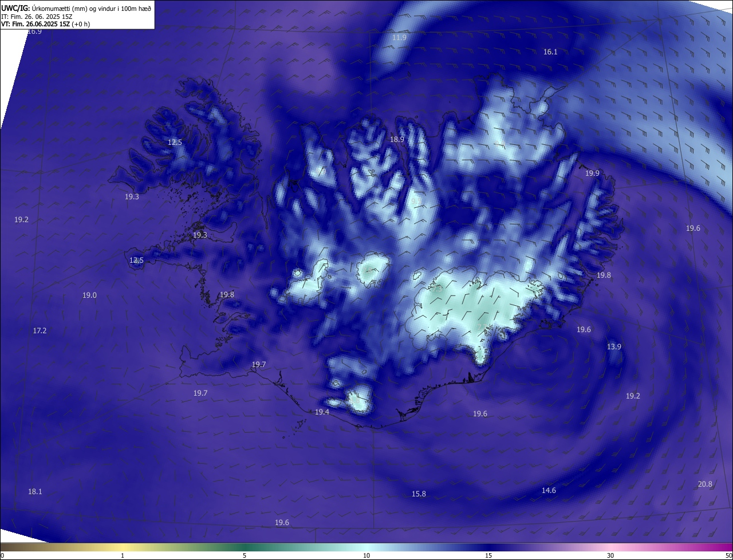The width and height of the screenshot is (733, 560).
Task: Click the 20.8 value label
Action: (x=705, y=484)
